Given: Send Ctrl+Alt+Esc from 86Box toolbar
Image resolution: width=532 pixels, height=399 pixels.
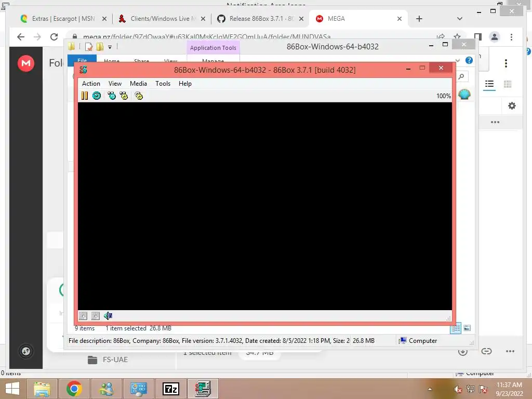Looking at the screenshot, I should 124,96.
